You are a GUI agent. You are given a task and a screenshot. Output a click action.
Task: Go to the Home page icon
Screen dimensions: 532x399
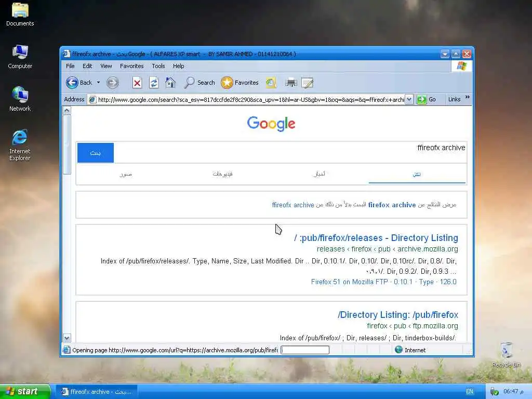[x=170, y=83]
